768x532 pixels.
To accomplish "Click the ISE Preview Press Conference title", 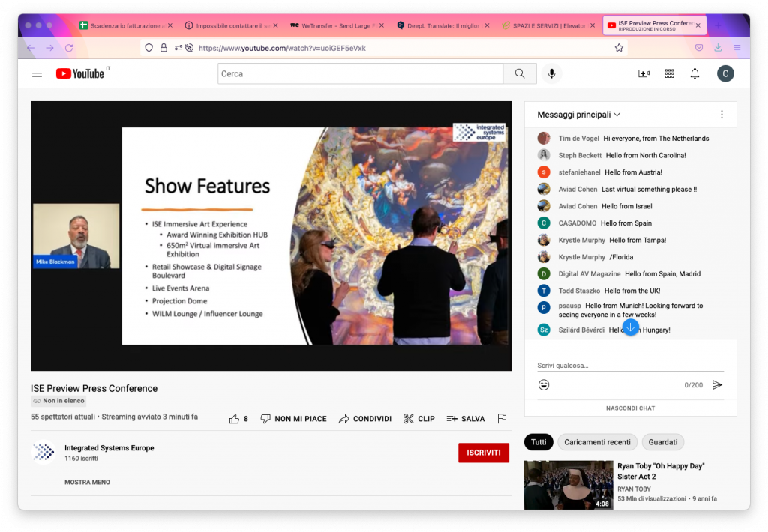I will tap(94, 388).
